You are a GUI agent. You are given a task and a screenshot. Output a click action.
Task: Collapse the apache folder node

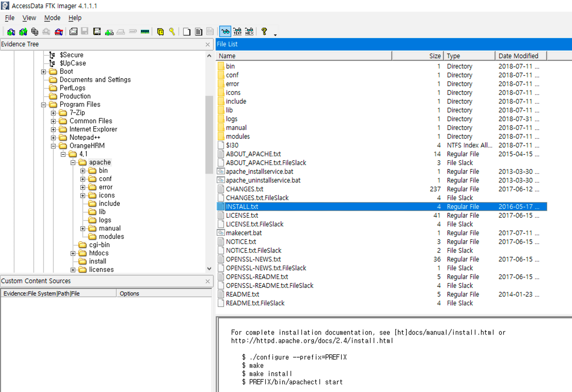[x=73, y=163]
